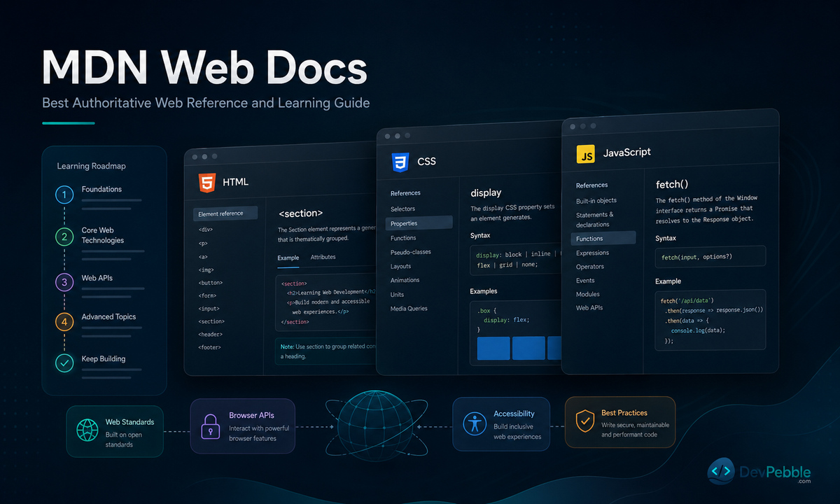Open Operators in JavaScript sidebar
The height and width of the screenshot is (504, 840).
590,267
